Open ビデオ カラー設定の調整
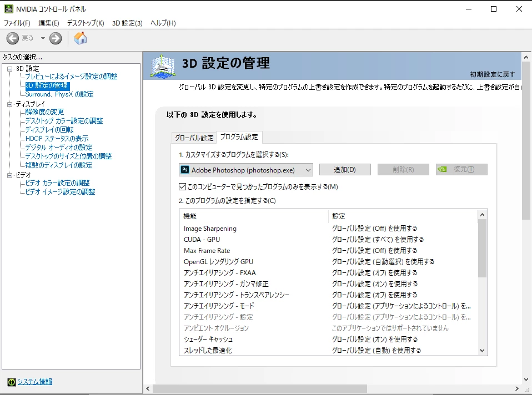532x395 pixels. coord(57,183)
